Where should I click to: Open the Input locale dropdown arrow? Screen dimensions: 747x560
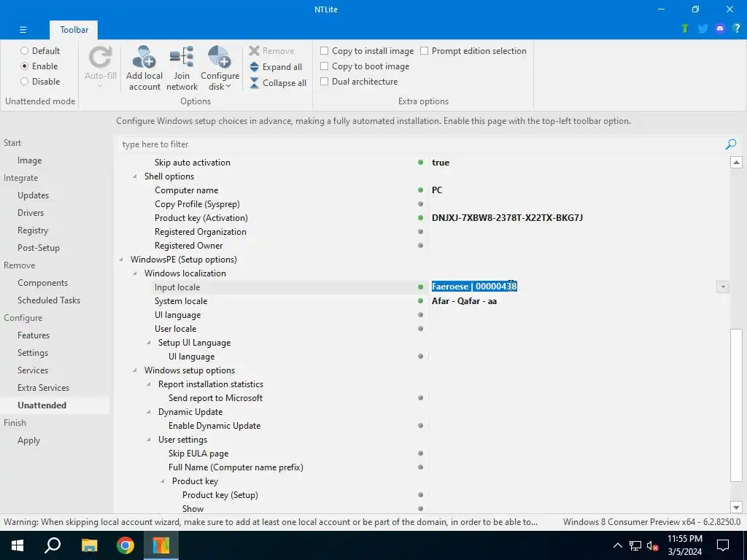pos(723,287)
